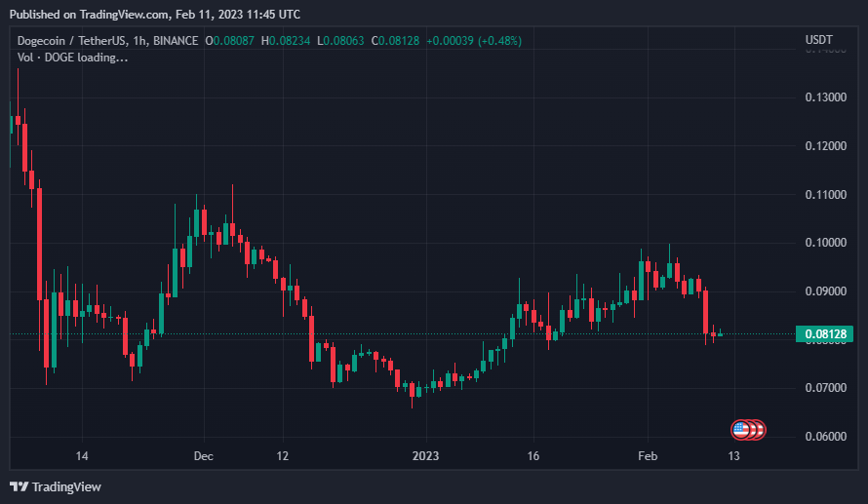The width and height of the screenshot is (868, 504).
Task: Click the 0.10000 price axis label
Action: tap(825, 243)
